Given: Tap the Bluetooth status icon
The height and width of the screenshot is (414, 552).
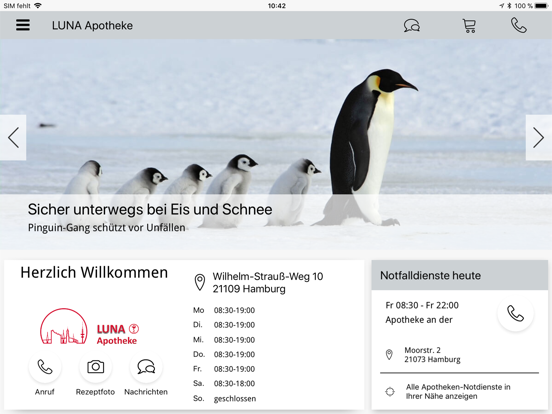Looking at the screenshot, I should point(509,6).
